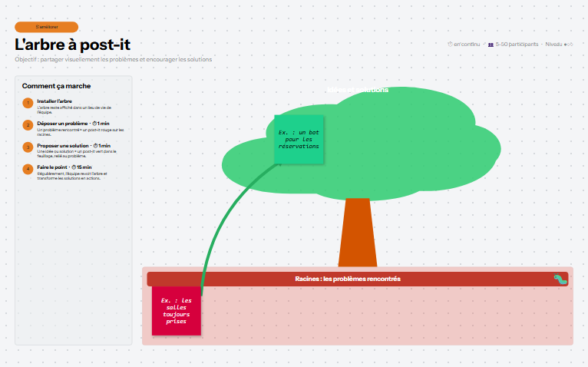Click the orange 'S'améliorer' category pill
This screenshot has width=588, height=367.
click(47, 27)
